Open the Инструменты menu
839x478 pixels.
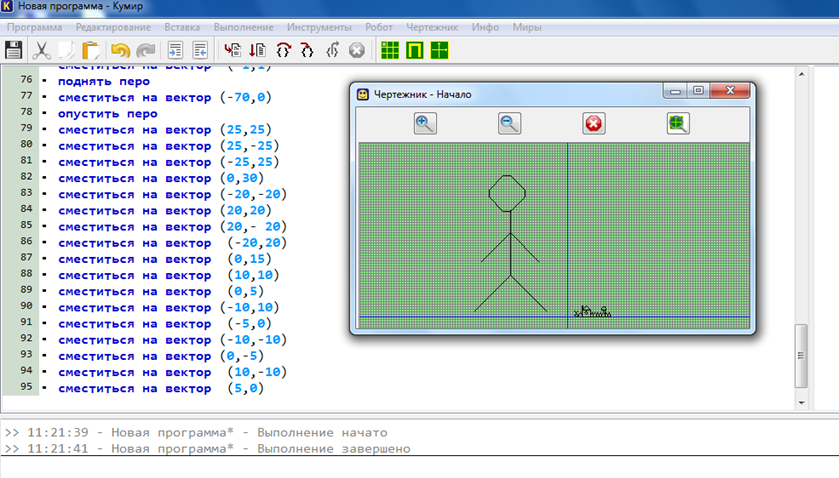click(319, 27)
